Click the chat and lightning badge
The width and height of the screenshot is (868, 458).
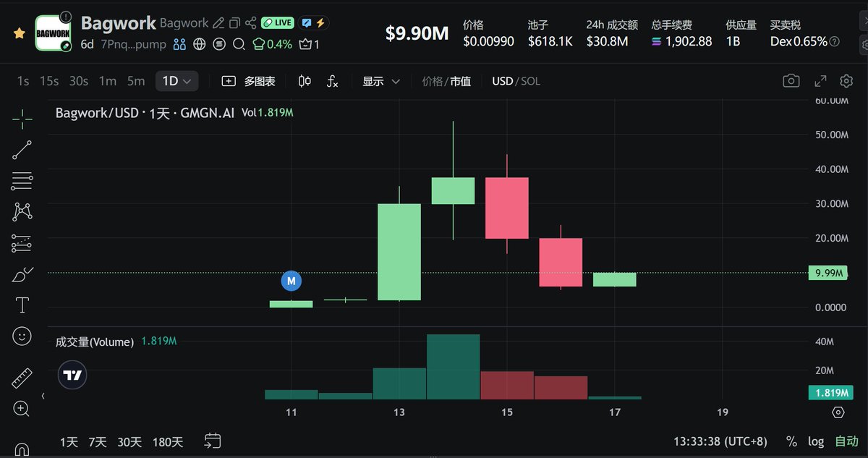(x=312, y=23)
